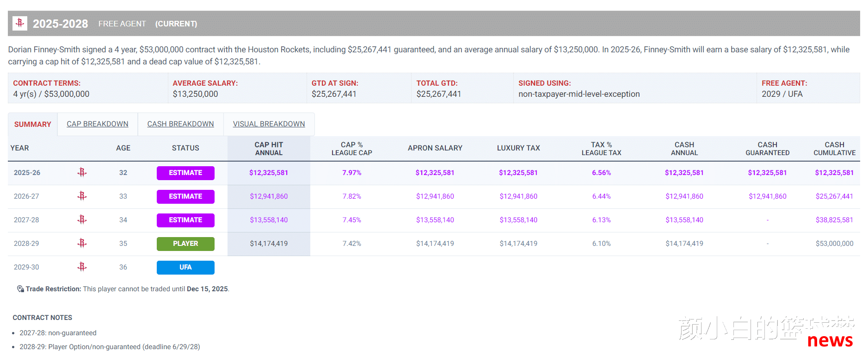Click the 2025-26 cap hit $12,325,581

269,173
